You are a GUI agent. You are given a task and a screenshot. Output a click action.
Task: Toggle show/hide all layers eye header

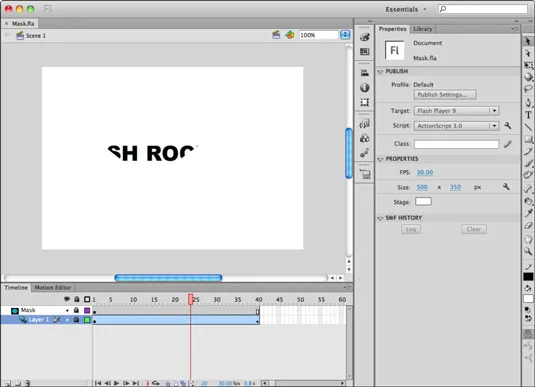click(67, 299)
